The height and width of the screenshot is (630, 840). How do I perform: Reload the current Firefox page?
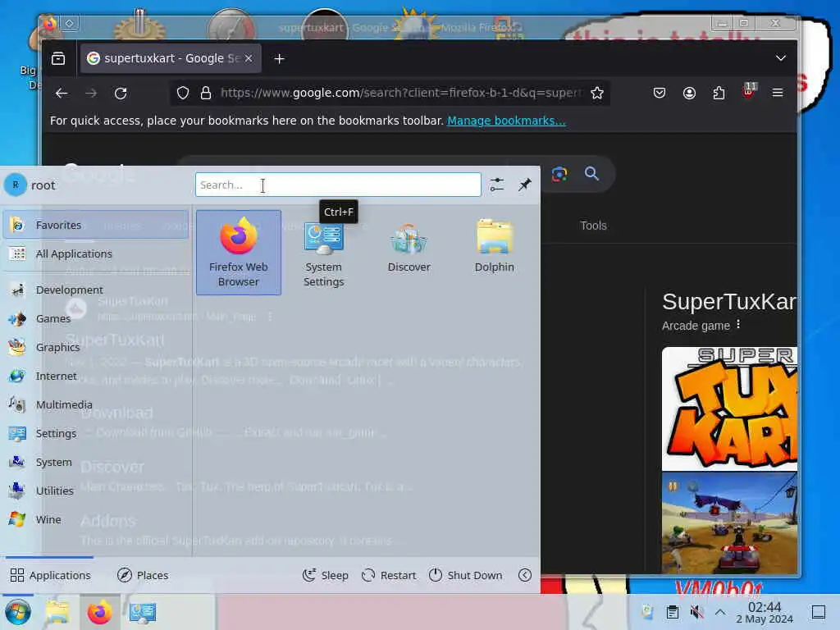click(x=121, y=94)
